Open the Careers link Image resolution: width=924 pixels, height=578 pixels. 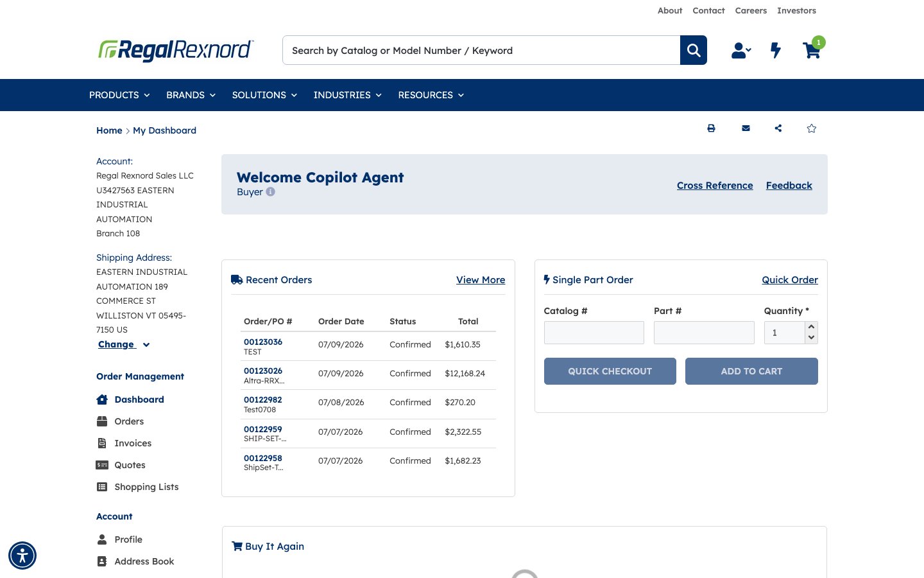click(x=751, y=11)
